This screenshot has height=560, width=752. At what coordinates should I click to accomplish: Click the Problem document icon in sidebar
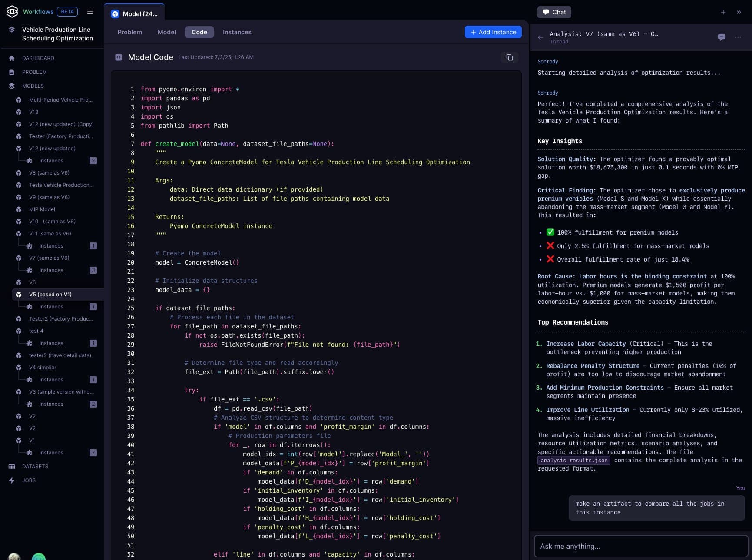point(11,72)
